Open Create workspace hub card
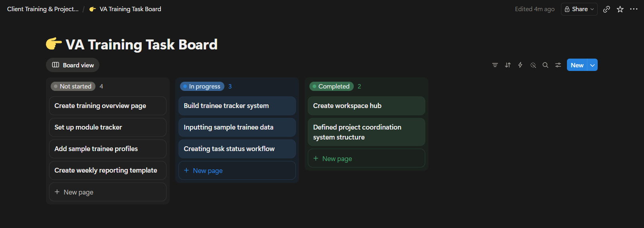Screen dimensions: 644x228 coord(367,106)
